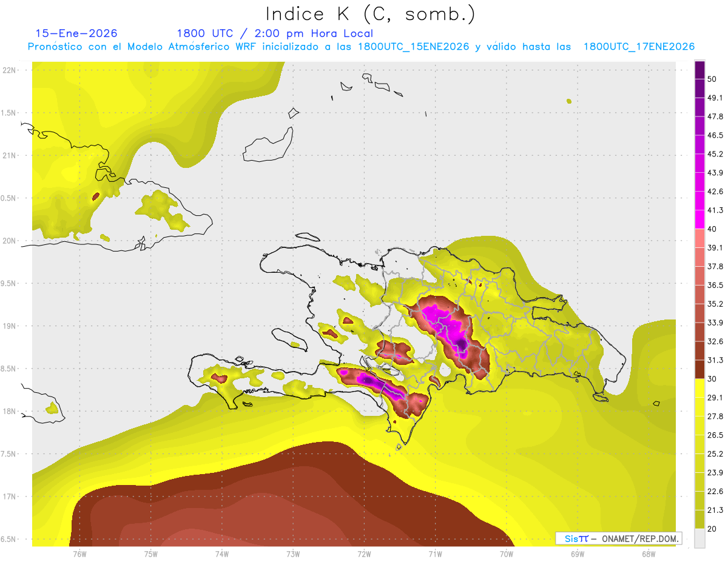This screenshot has height=562, width=728.
Task: Click the colorbar value "30"
Action: pyautogui.click(x=712, y=379)
